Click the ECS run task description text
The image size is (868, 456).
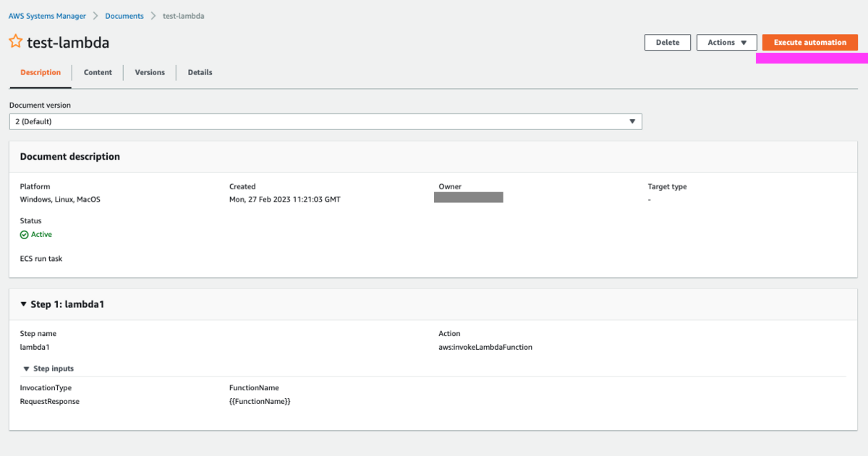pos(41,259)
